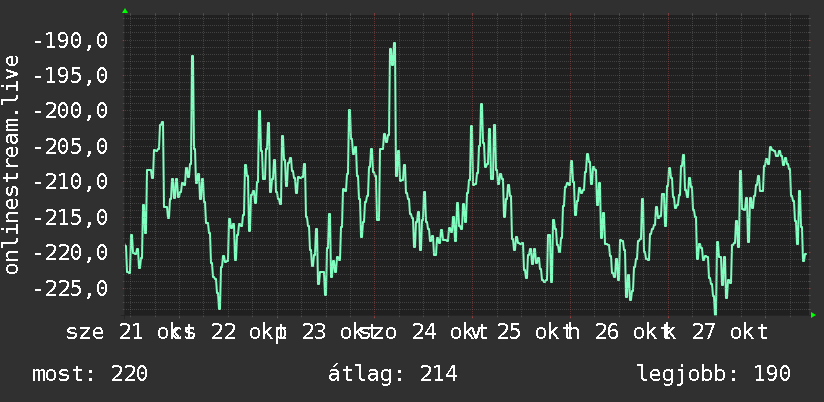
Task: Click the 'most: 220' current value text
Action: tap(90, 374)
